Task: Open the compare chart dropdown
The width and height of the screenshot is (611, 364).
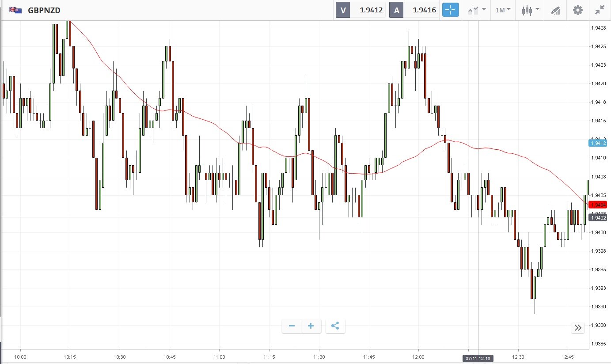Action: pyautogui.click(x=477, y=10)
